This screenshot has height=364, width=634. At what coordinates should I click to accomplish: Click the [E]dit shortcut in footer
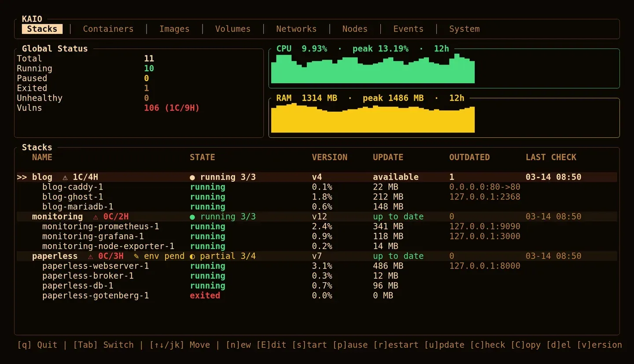pyautogui.click(x=272, y=345)
